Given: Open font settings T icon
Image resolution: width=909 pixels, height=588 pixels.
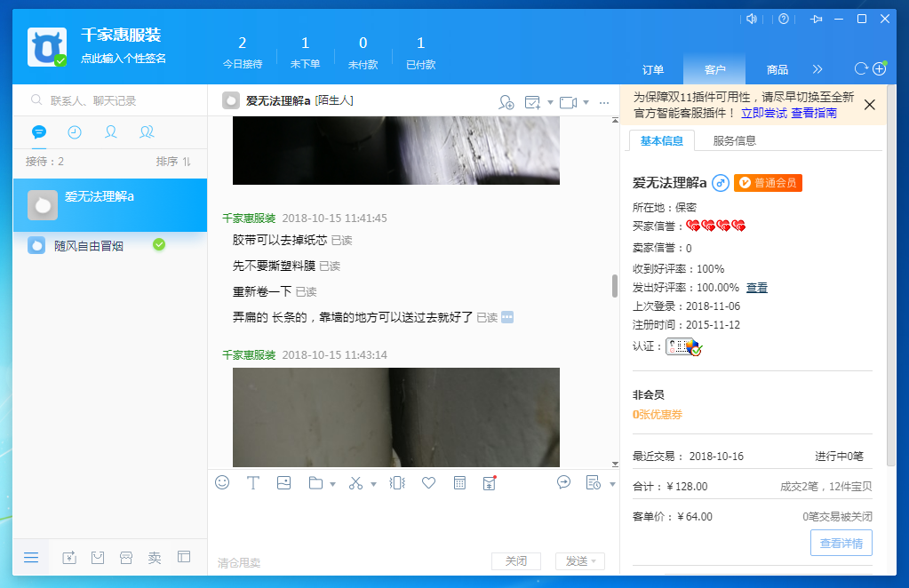Looking at the screenshot, I should (x=253, y=482).
